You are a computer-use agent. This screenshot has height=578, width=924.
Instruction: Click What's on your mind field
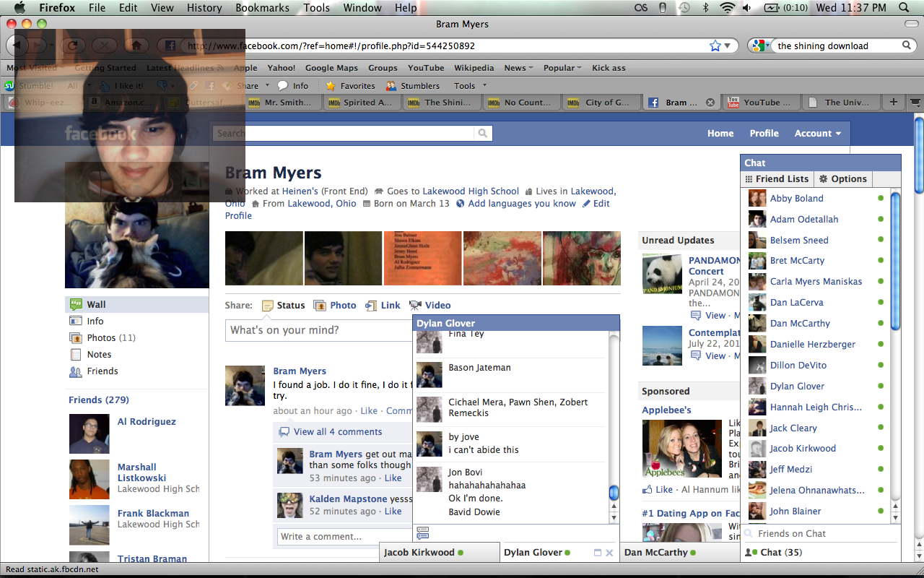pyautogui.click(x=319, y=330)
